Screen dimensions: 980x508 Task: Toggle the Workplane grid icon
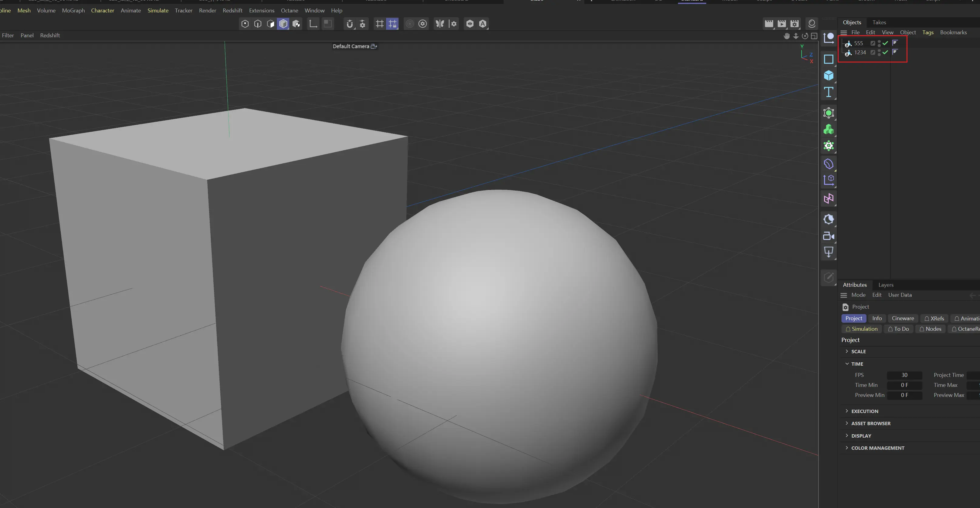point(379,24)
